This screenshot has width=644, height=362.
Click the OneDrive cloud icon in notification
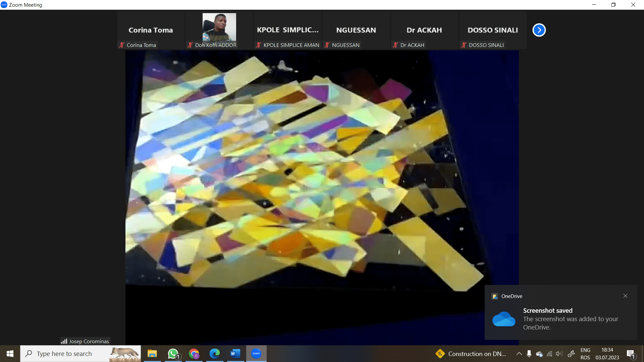(x=504, y=319)
